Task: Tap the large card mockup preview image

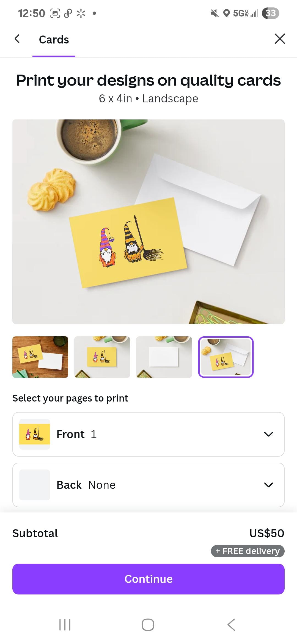Action: [x=148, y=222]
